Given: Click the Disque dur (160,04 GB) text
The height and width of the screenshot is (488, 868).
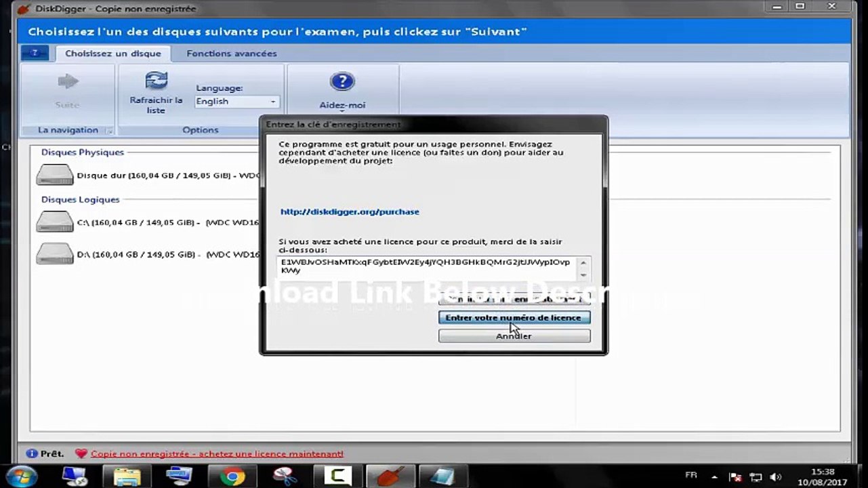Looking at the screenshot, I should click(x=169, y=176).
